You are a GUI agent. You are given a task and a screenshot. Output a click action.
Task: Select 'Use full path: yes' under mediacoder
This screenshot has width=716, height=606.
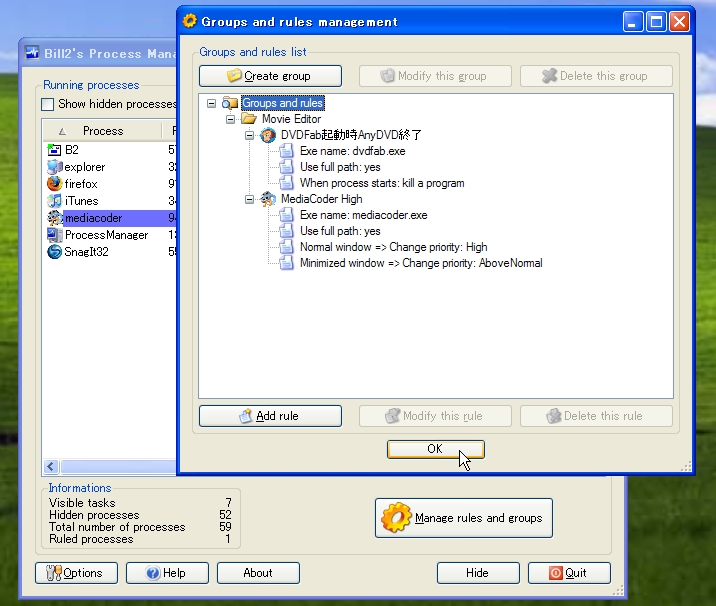coord(340,231)
